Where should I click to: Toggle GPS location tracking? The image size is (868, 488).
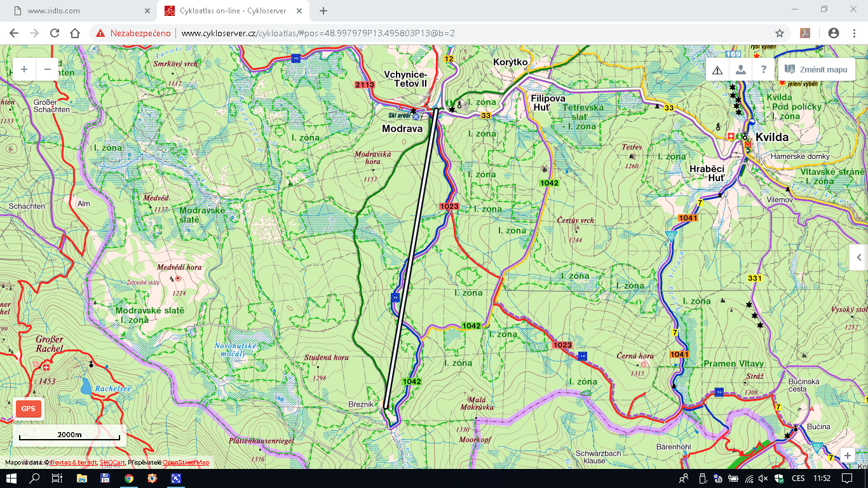[29, 409]
